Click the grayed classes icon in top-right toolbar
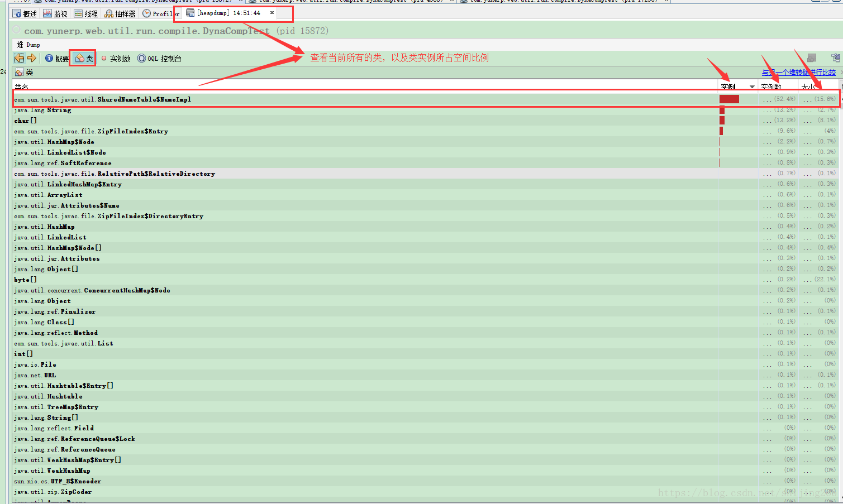This screenshot has height=504, width=843. (812, 58)
